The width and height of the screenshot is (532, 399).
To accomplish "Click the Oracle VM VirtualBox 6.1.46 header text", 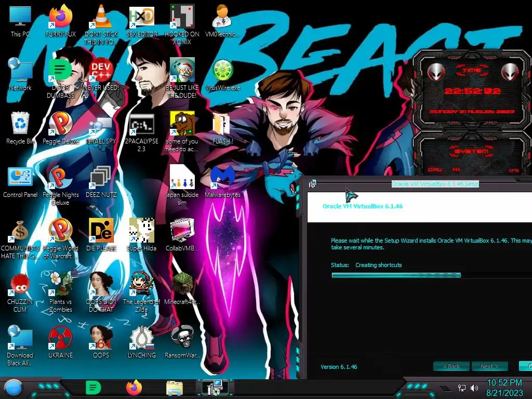I will click(363, 206).
